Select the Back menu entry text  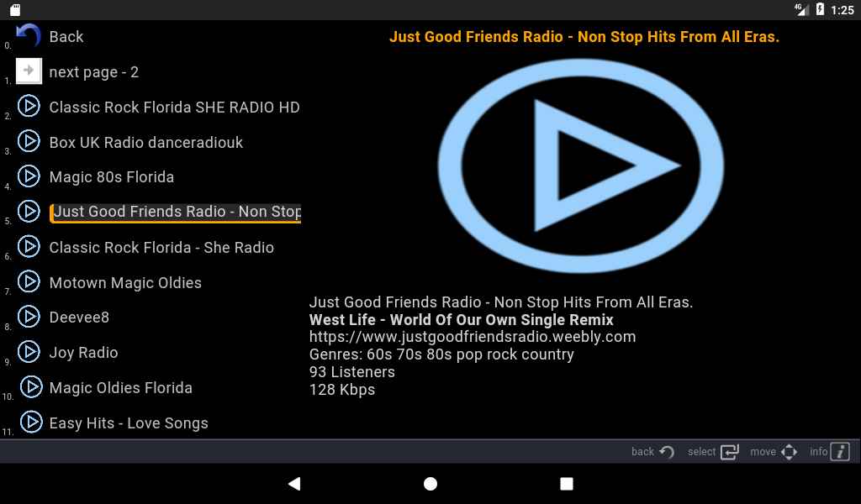point(66,37)
